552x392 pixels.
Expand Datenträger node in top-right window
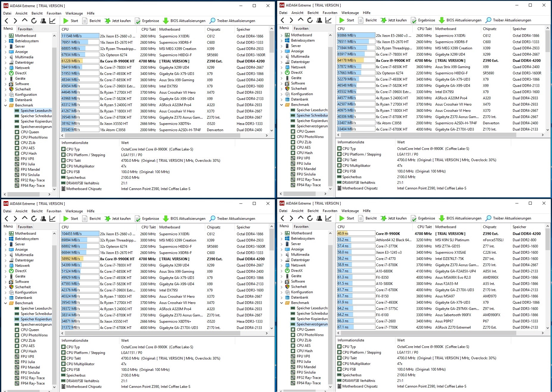[x=281, y=62]
